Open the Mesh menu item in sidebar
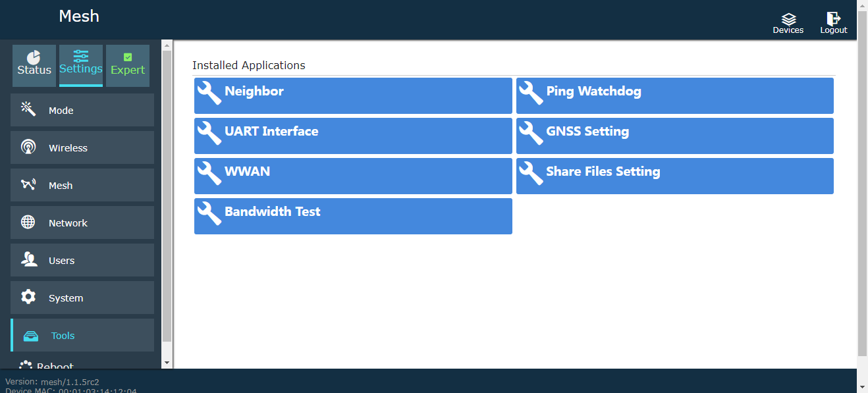868x393 pixels. 82,186
